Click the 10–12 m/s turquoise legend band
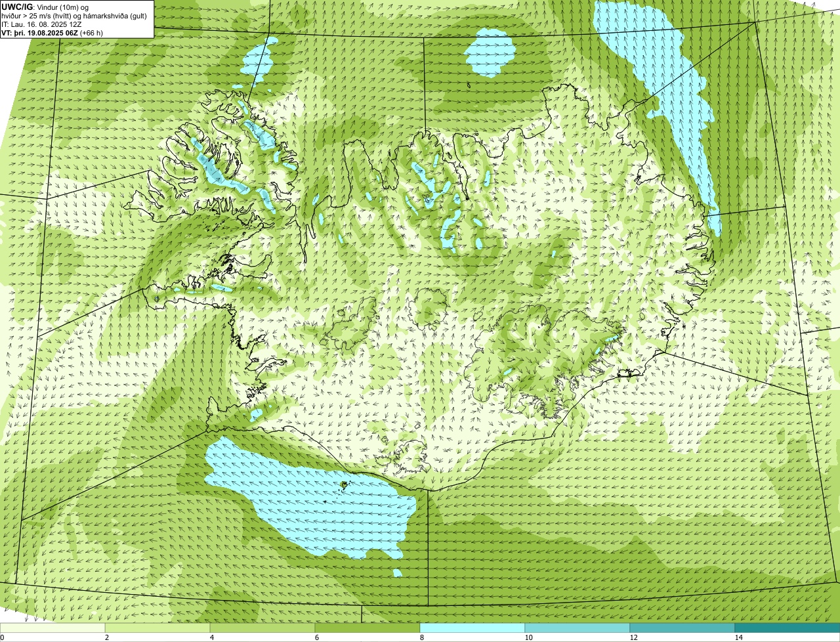Image resolution: width=840 pixels, height=642 pixels. [x=577, y=628]
